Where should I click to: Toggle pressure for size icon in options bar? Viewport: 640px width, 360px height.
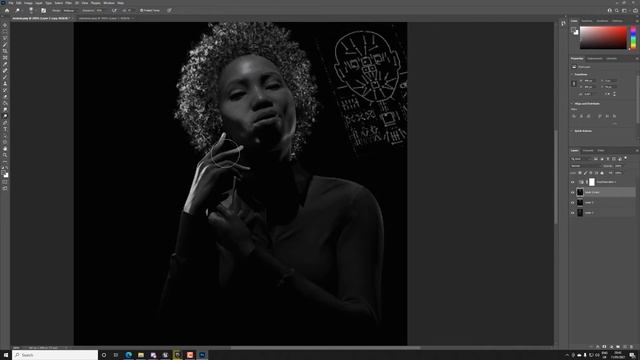[169, 11]
